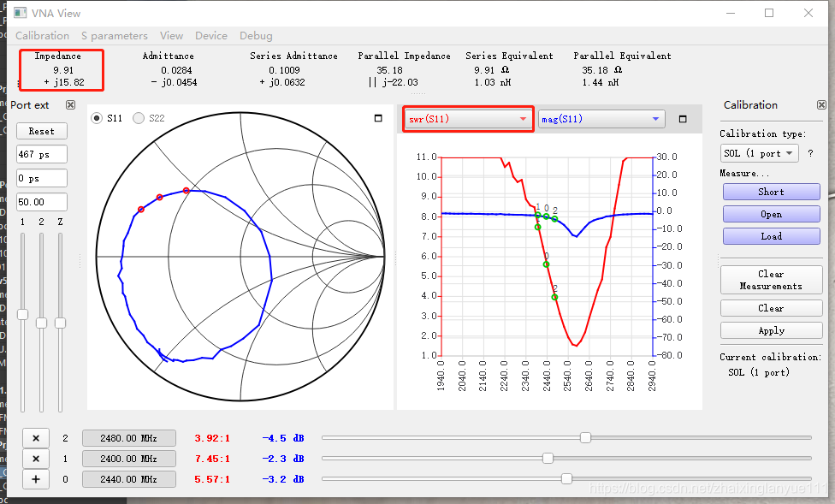Open the Debug menu

click(x=256, y=36)
